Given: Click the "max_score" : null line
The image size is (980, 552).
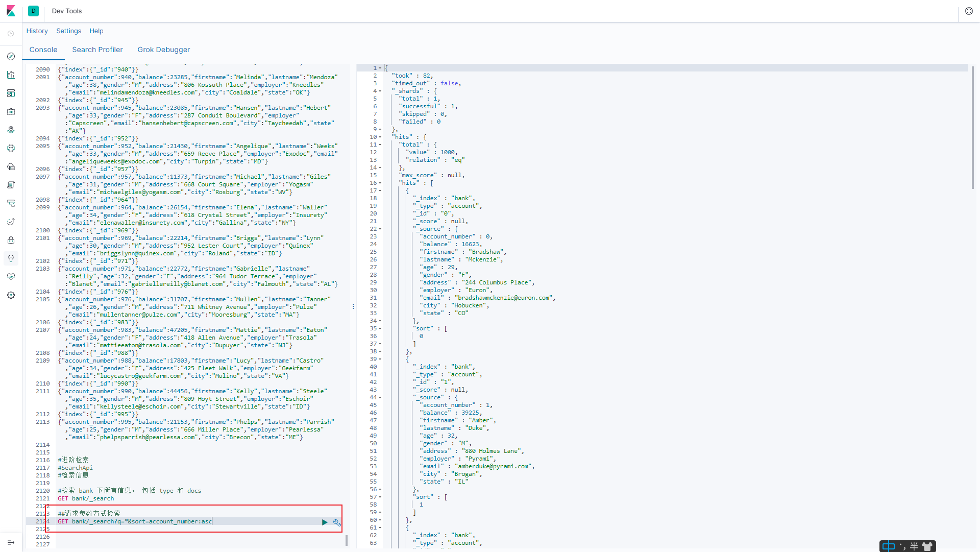Looking at the screenshot, I should (x=432, y=175).
